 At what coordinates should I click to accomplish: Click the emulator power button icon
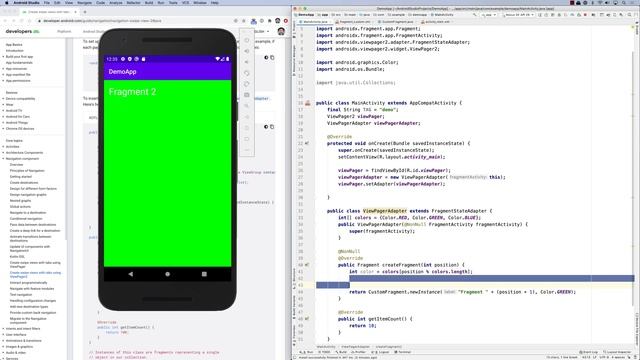coord(247,40)
